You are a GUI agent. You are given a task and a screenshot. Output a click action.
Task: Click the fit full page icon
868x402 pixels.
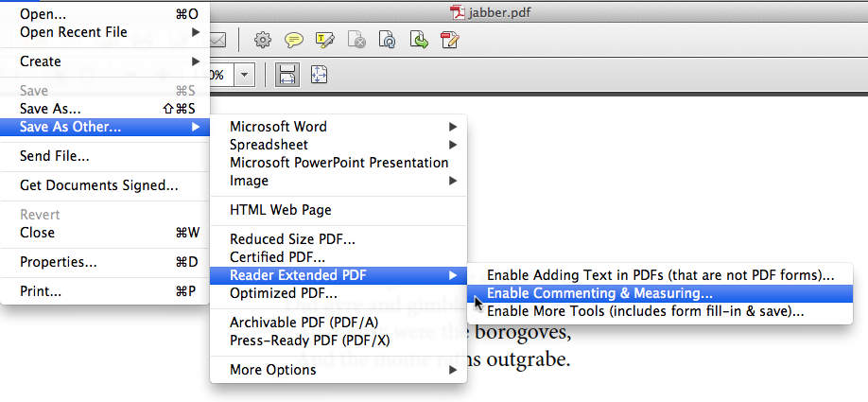319,75
